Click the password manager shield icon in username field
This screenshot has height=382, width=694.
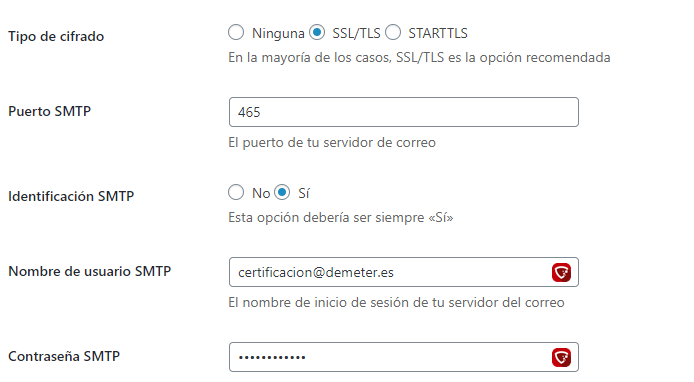click(561, 272)
